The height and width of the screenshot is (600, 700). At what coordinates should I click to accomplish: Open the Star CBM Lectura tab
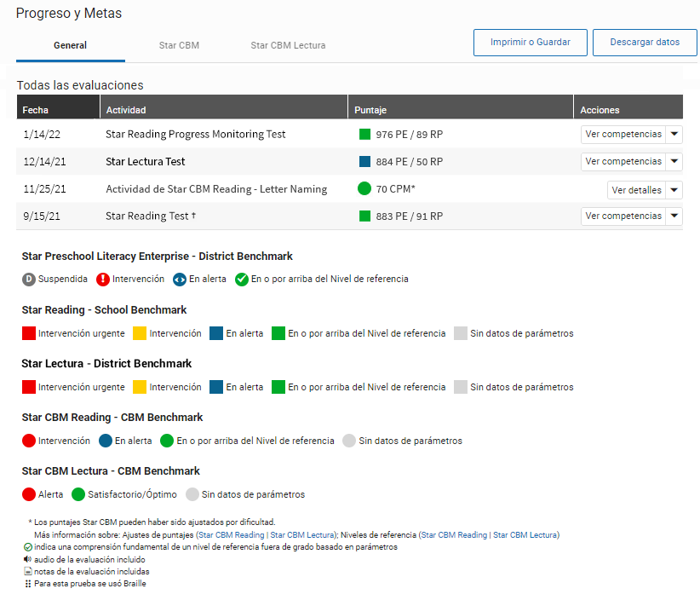click(x=288, y=45)
